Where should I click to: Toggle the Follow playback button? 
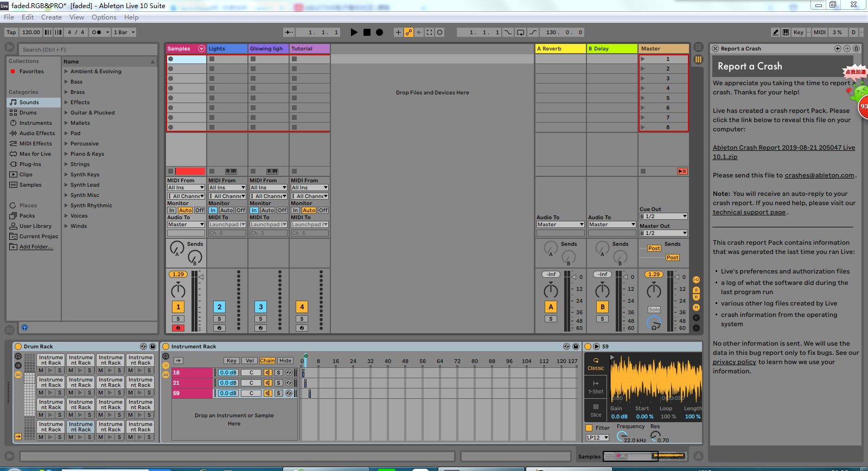pos(289,33)
